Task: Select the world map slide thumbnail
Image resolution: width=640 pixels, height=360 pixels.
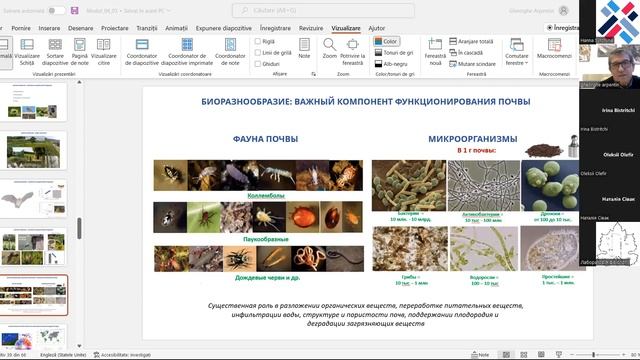Action: pyautogui.click(x=33, y=337)
